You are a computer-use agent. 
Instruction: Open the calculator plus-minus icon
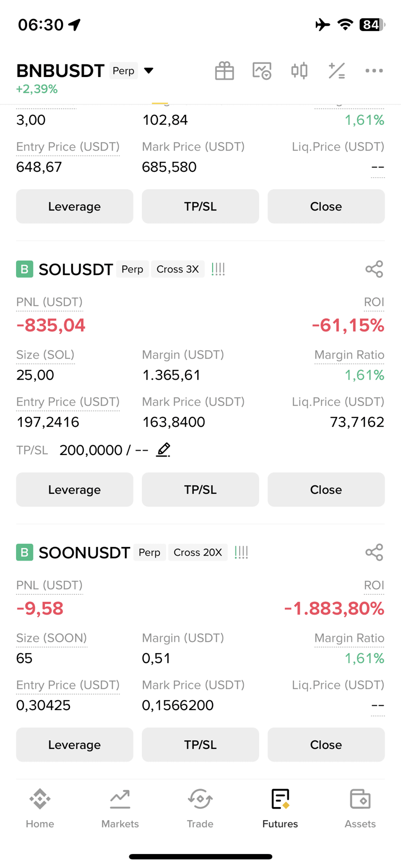click(337, 71)
